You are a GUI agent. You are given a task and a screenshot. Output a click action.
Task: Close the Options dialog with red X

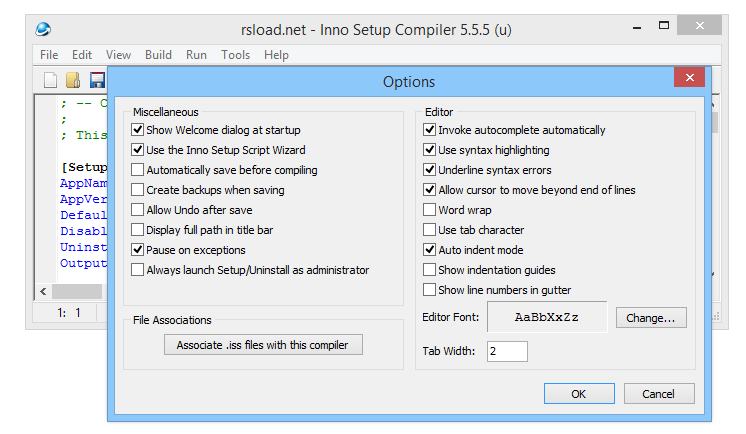(x=689, y=78)
